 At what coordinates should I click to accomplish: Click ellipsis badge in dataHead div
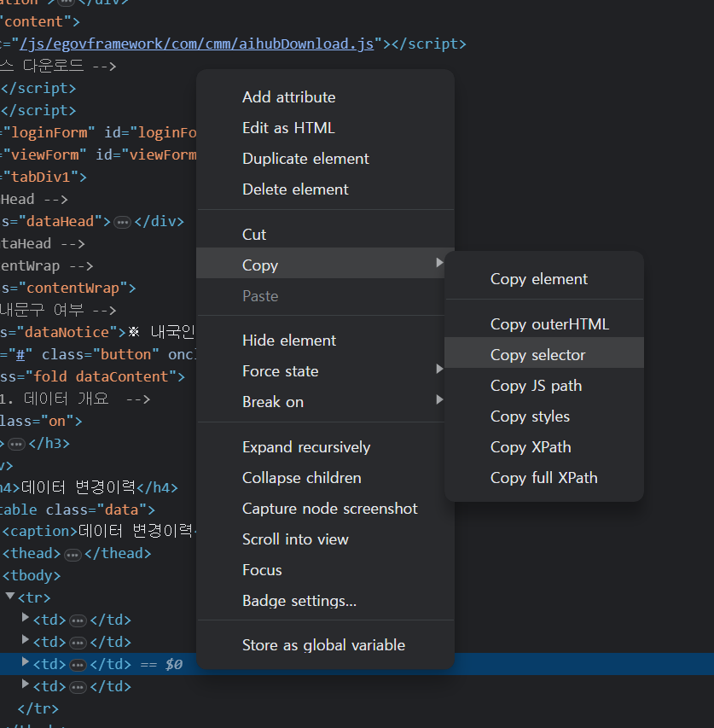pyautogui.click(x=123, y=223)
